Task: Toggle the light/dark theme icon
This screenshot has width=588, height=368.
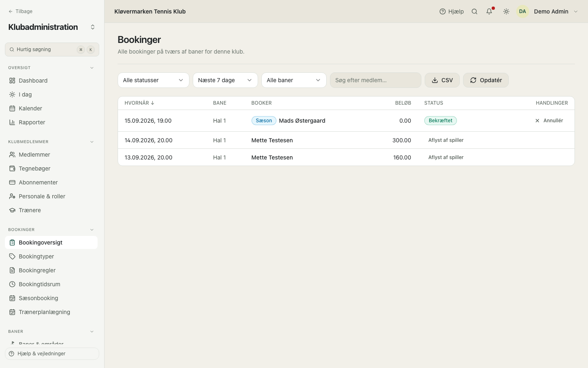Action: 506,11
